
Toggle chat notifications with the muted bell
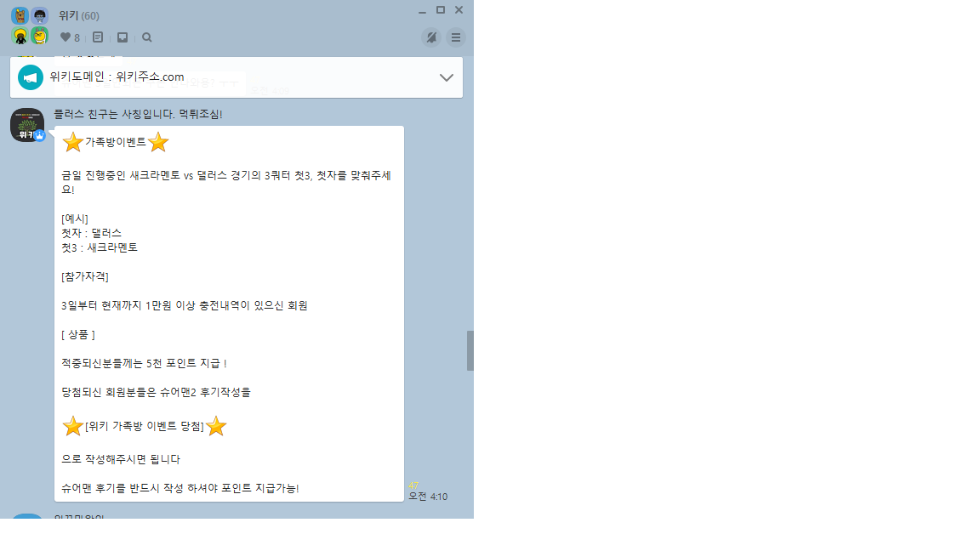[x=431, y=37]
